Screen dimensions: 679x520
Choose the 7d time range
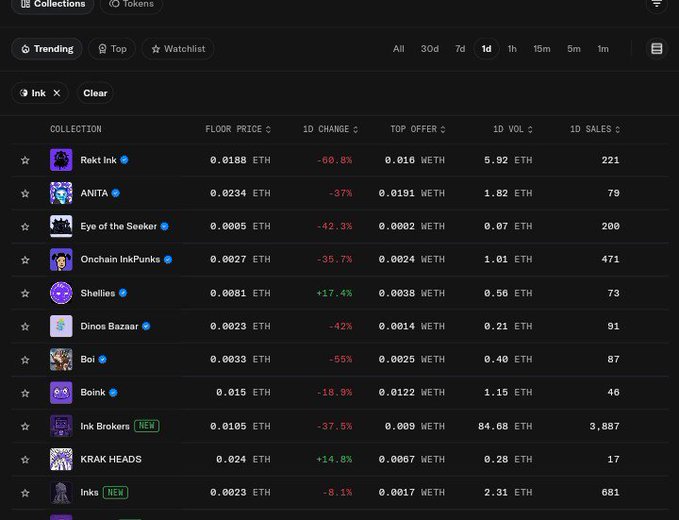(x=460, y=49)
